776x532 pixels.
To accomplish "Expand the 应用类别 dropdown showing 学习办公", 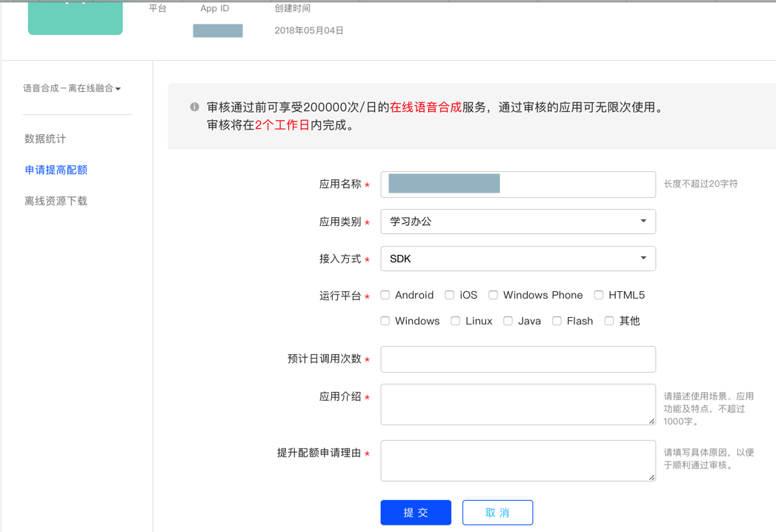I will [518, 222].
